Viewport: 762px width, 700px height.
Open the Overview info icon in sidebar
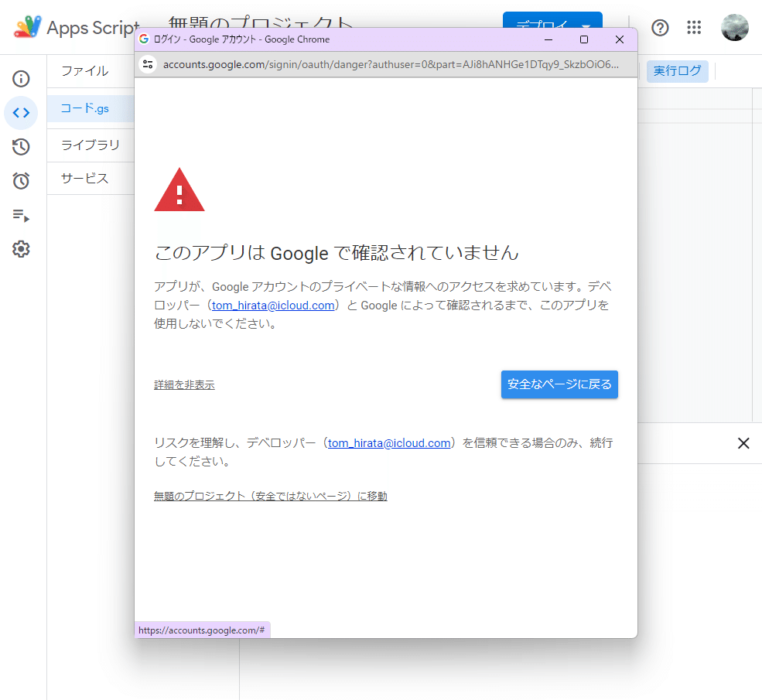(21, 79)
